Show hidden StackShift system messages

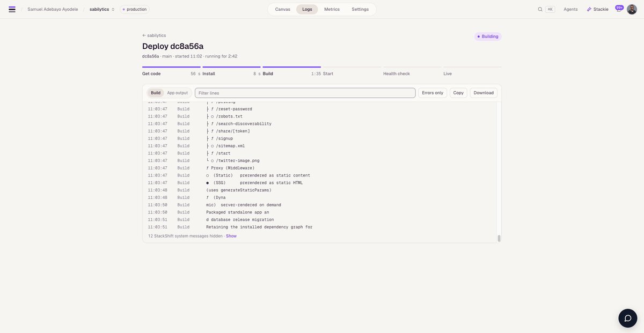[231, 236]
